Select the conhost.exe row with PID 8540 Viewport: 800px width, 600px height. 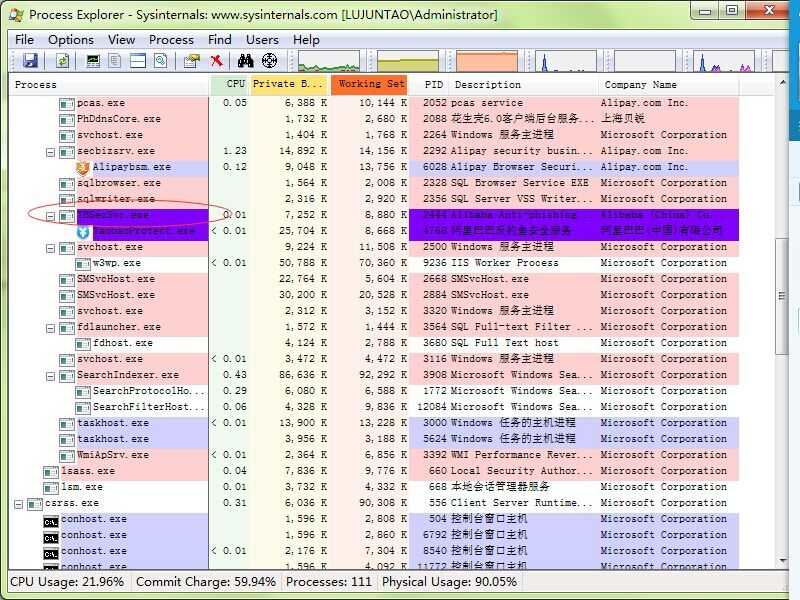(x=374, y=551)
